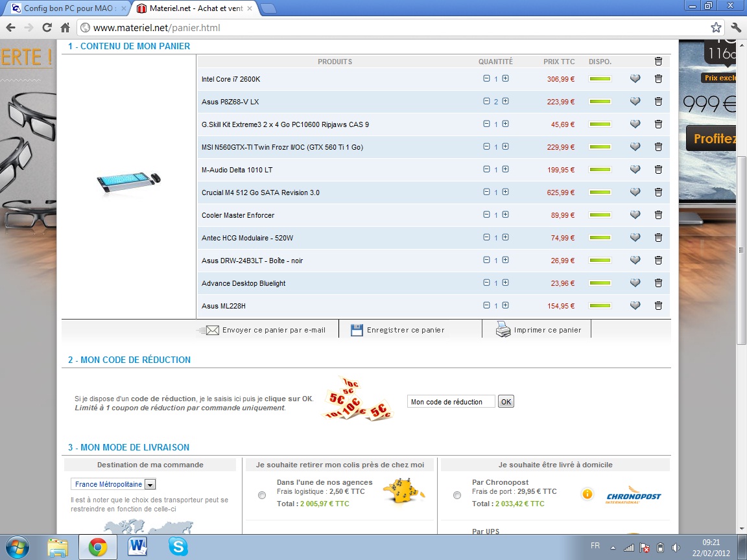Bookmark this page with the star icon
This screenshot has width=747, height=560.
coord(716,28)
